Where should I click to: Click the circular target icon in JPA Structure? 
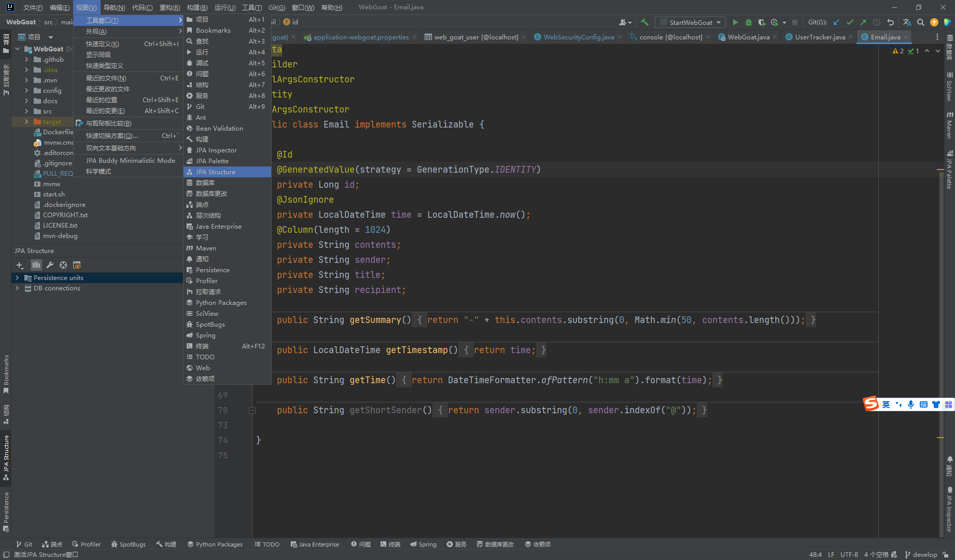(63, 265)
